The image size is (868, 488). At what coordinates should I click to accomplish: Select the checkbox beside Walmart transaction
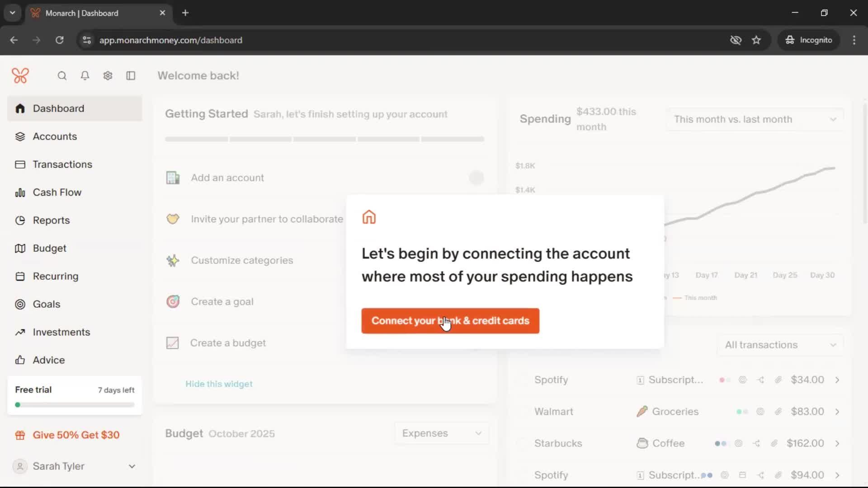click(x=522, y=412)
